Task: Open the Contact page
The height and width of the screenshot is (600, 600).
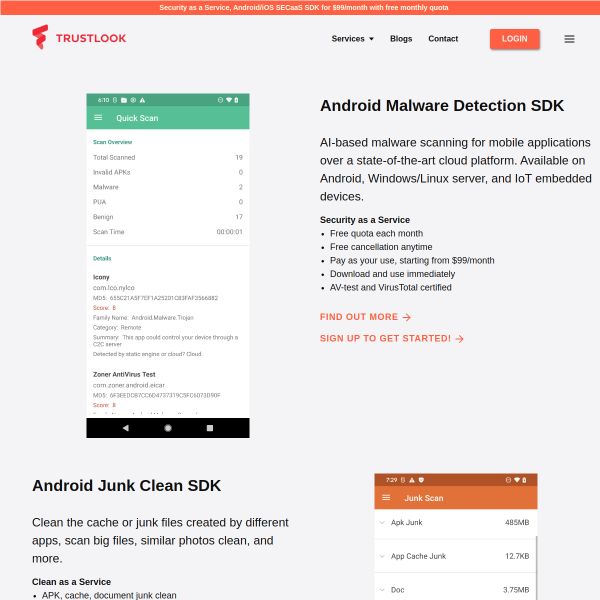Action: (443, 39)
